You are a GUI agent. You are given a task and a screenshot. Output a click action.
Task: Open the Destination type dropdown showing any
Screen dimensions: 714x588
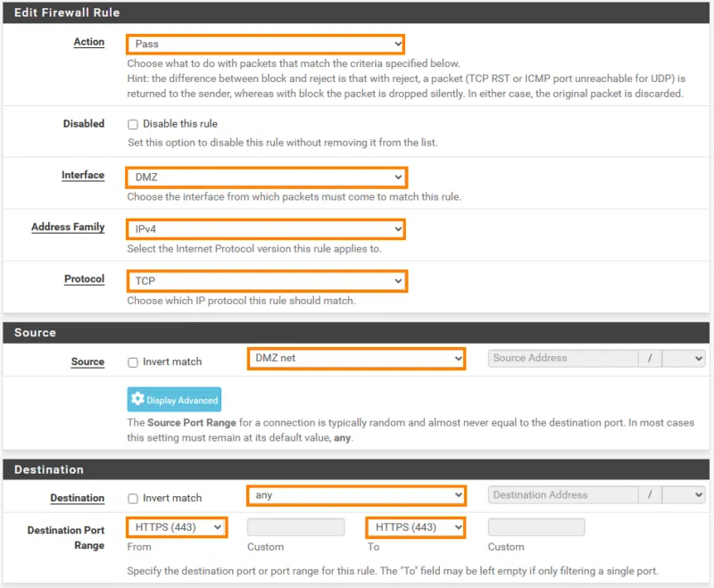[356, 495]
